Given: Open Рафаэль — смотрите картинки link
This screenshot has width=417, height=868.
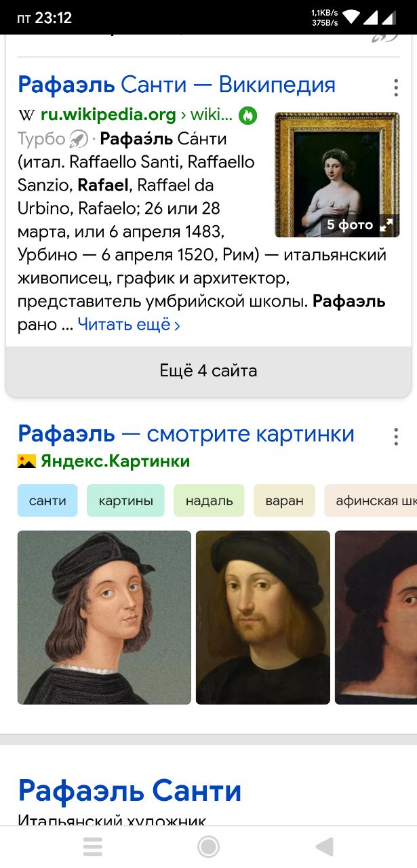Looking at the screenshot, I should tap(186, 433).
